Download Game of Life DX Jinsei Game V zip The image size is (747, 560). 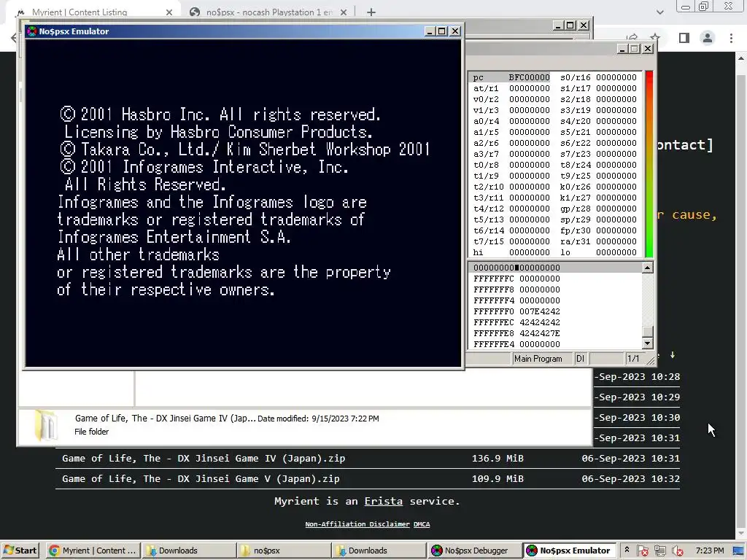click(x=201, y=478)
